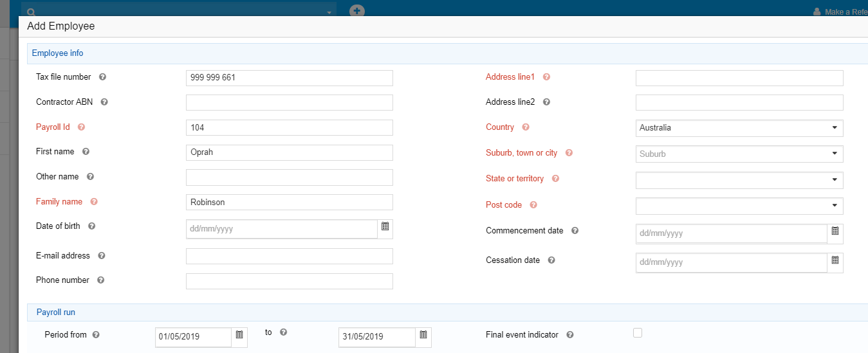Click the E-mail address input field
This screenshot has height=353, width=868.
(289, 257)
